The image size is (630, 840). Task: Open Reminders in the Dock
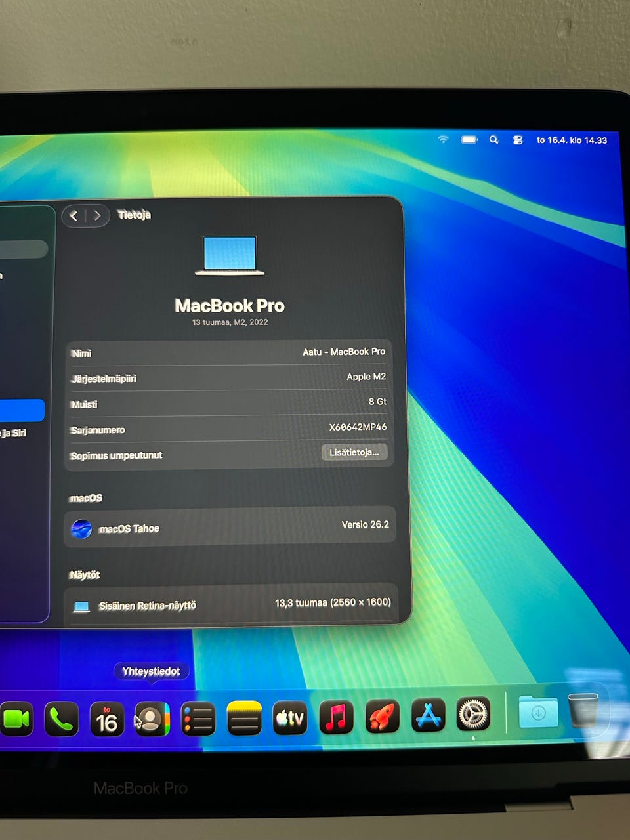pyautogui.click(x=198, y=719)
